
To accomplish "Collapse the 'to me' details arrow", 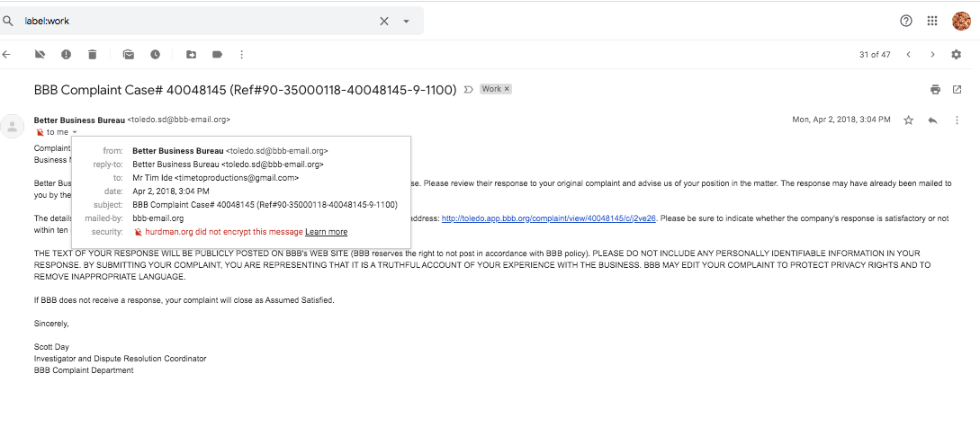I will coord(75,132).
